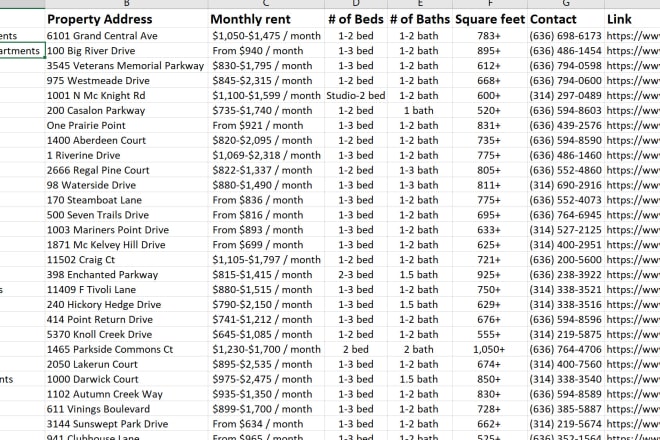The image size is (660, 440).
Task: Select rent cell $1,230-$1,700 / month
Action: pos(266,350)
